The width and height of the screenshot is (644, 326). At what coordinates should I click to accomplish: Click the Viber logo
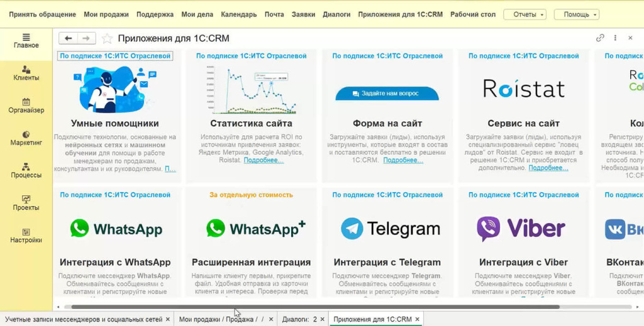(521, 229)
